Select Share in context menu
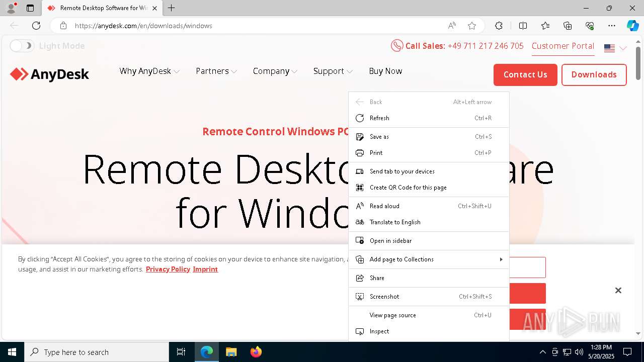Screen dimensions: 644x362 click(429, 278)
